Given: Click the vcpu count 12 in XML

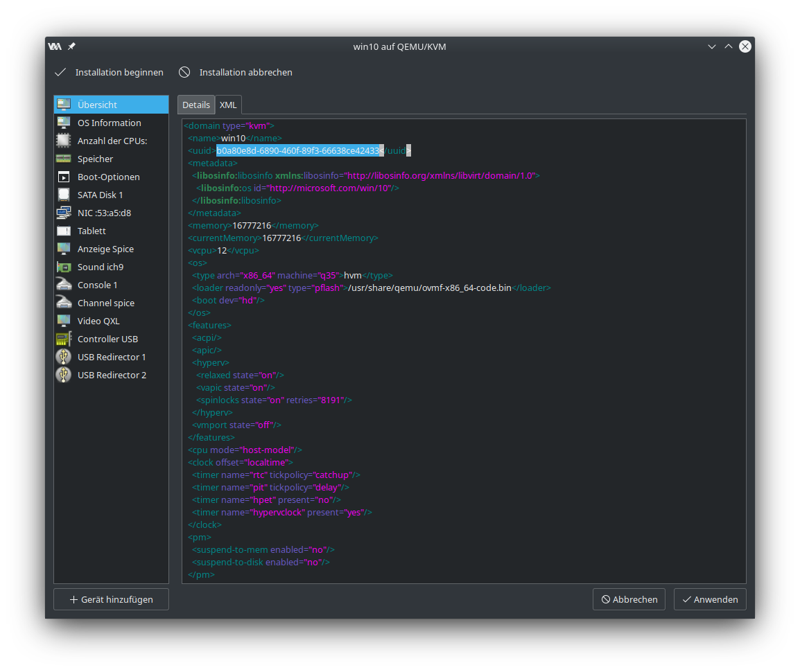Looking at the screenshot, I should [x=222, y=250].
